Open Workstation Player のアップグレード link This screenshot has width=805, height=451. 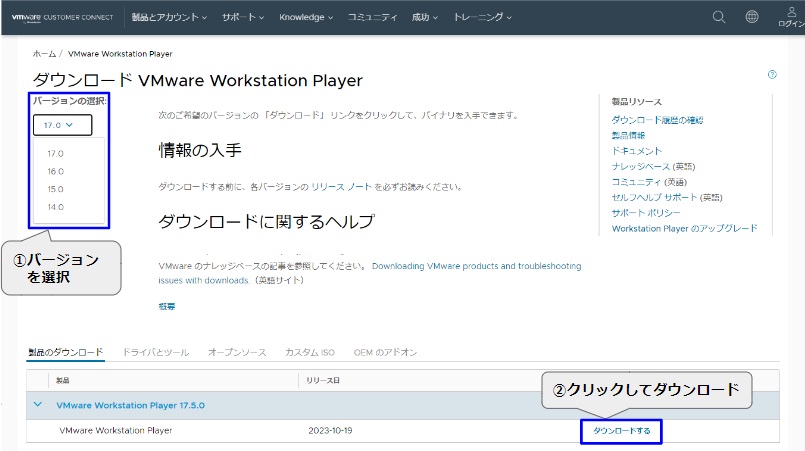(684, 228)
